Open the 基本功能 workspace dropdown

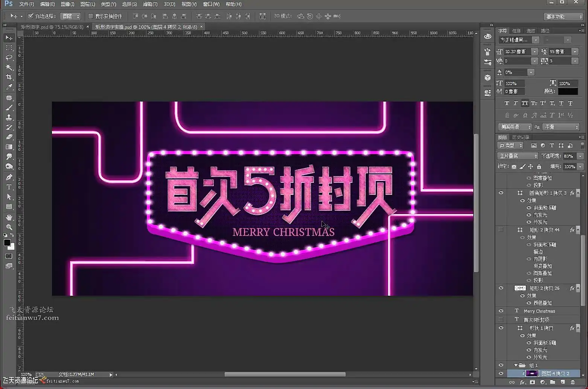pyautogui.click(x=563, y=17)
